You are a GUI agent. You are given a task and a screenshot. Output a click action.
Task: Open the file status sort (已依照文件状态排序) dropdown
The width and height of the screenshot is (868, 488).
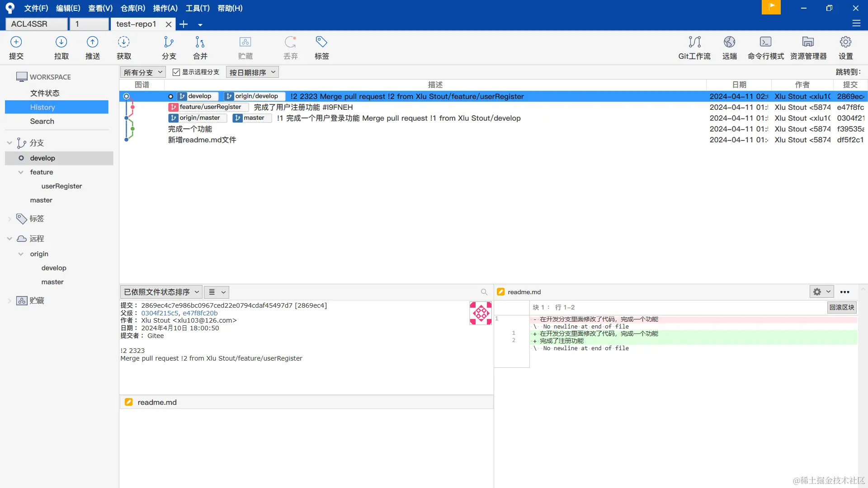tap(161, 292)
